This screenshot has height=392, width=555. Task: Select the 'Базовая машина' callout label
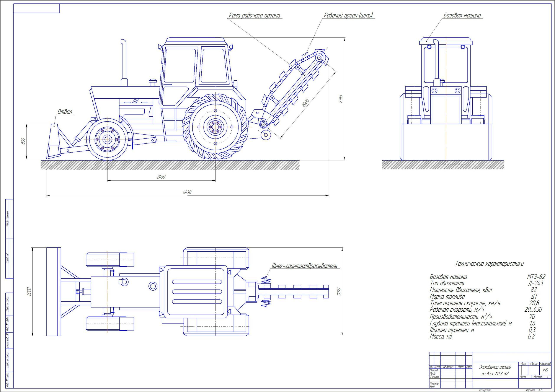pos(462,16)
